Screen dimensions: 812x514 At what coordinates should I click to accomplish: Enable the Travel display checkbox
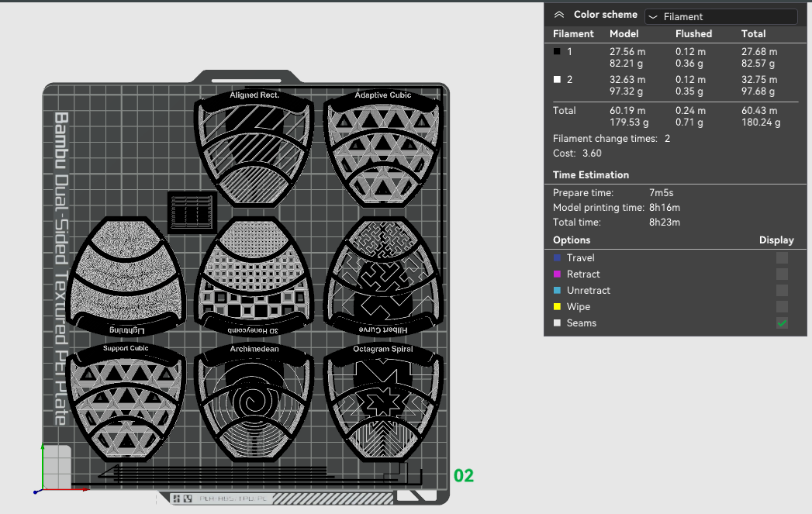782,257
